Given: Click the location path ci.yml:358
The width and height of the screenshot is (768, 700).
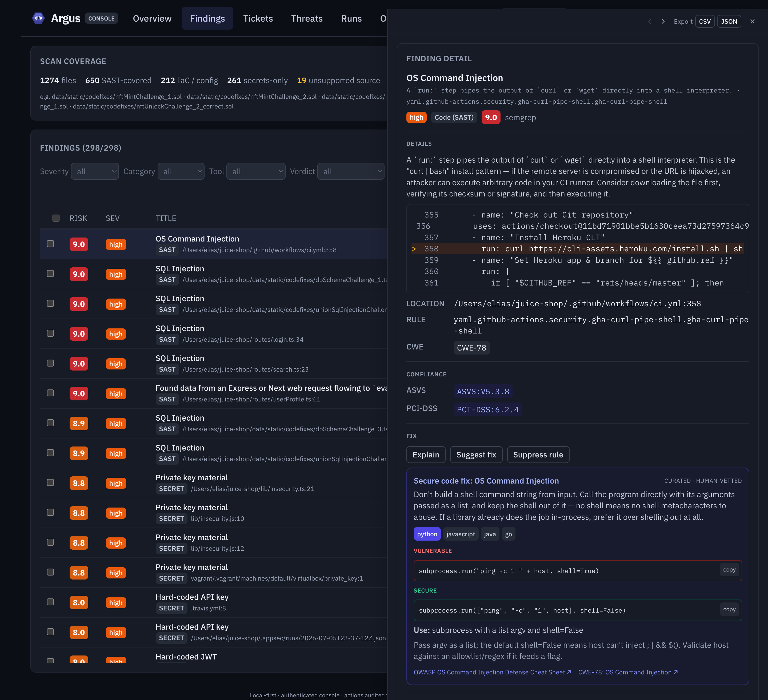Looking at the screenshot, I should tap(577, 304).
